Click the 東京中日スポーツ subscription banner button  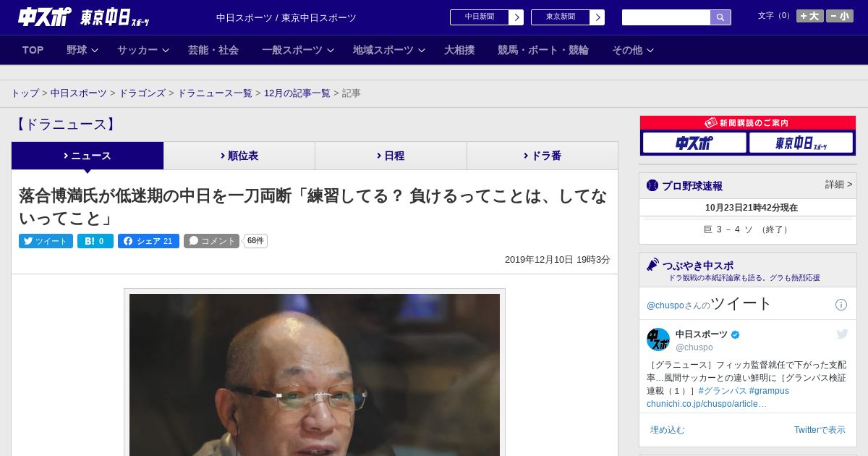point(801,143)
